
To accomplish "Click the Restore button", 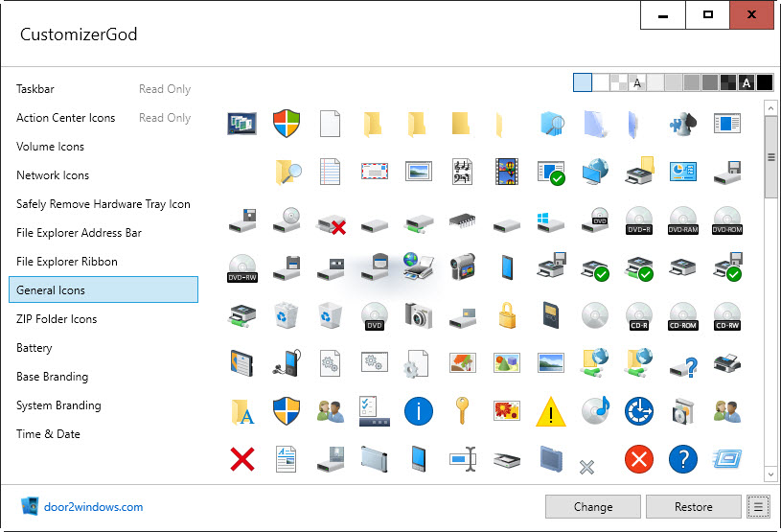I will click(694, 506).
